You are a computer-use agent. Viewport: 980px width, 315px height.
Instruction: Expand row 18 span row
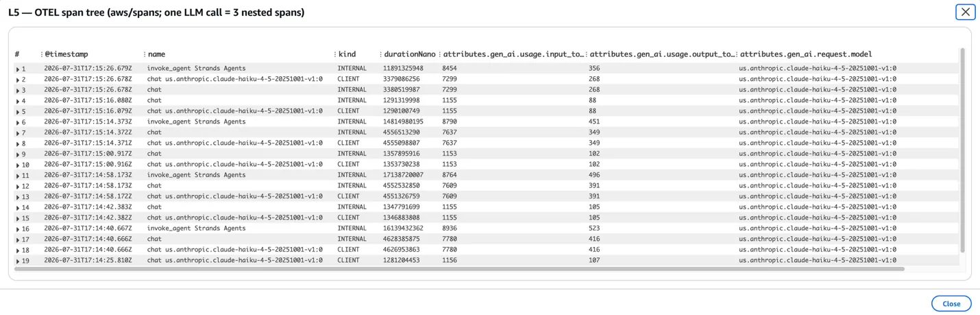coord(18,250)
